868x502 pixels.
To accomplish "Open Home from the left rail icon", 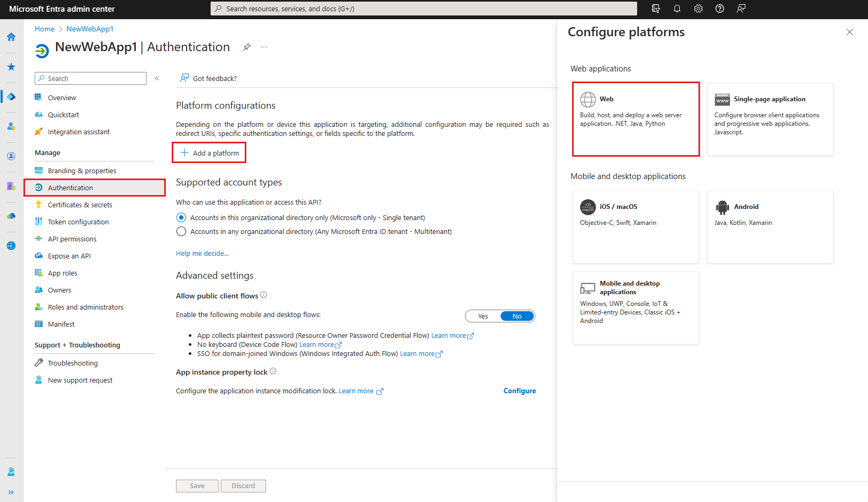I will 11,37.
